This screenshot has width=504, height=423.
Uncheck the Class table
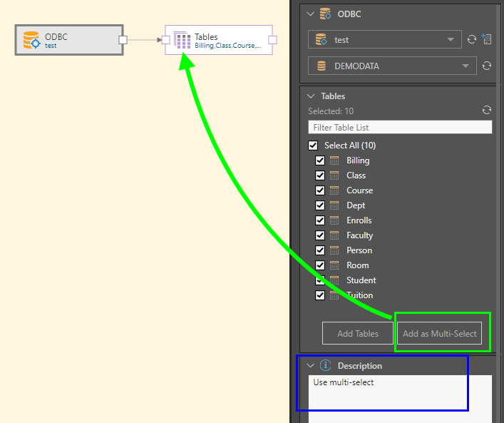tap(320, 175)
